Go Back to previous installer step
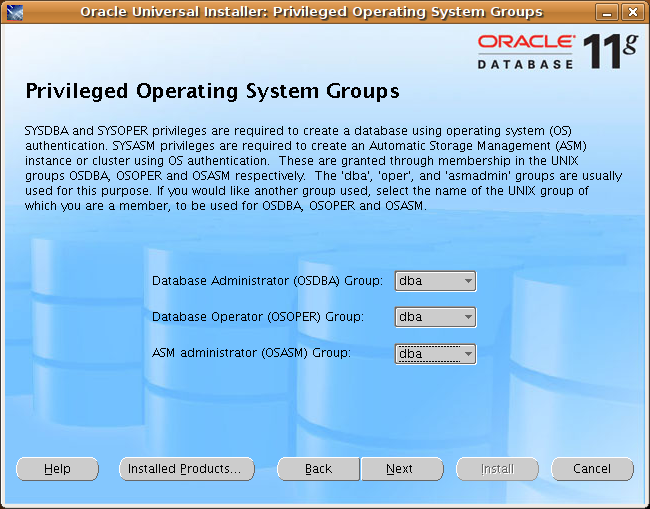 (318, 469)
